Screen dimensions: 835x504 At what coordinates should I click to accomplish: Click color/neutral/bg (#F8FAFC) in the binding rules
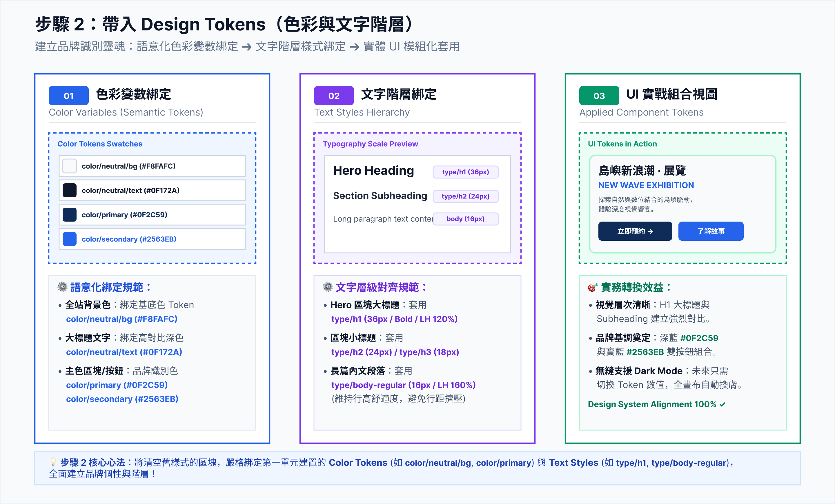[x=122, y=319]
